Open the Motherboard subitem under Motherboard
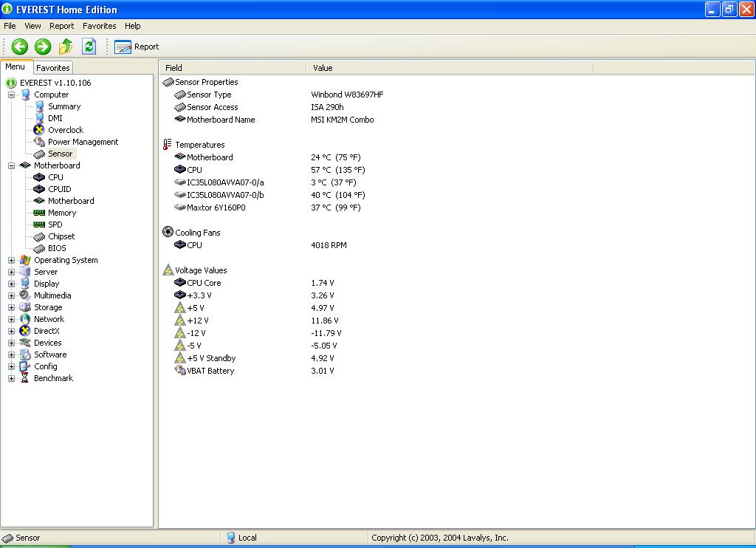 (x=71, y=201)
